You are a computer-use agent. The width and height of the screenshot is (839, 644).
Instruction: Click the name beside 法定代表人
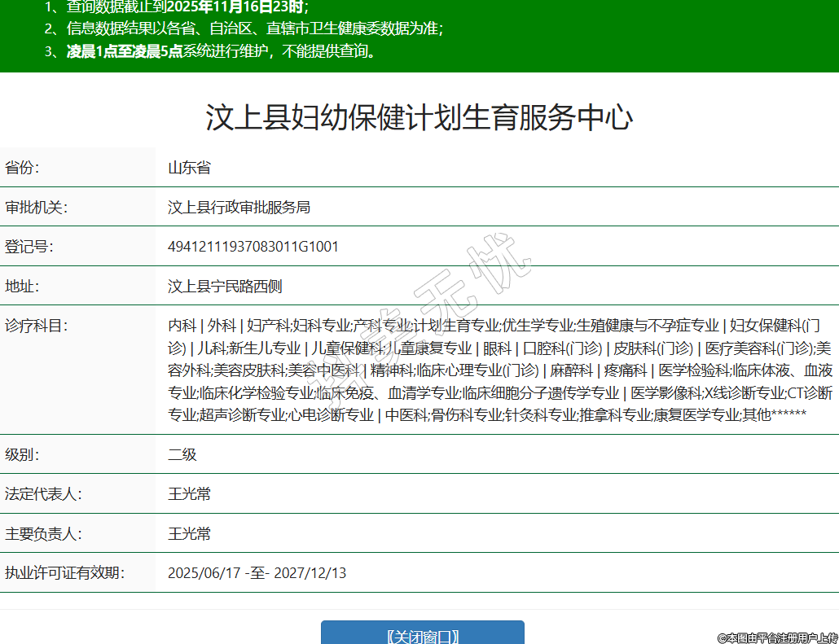189,494
